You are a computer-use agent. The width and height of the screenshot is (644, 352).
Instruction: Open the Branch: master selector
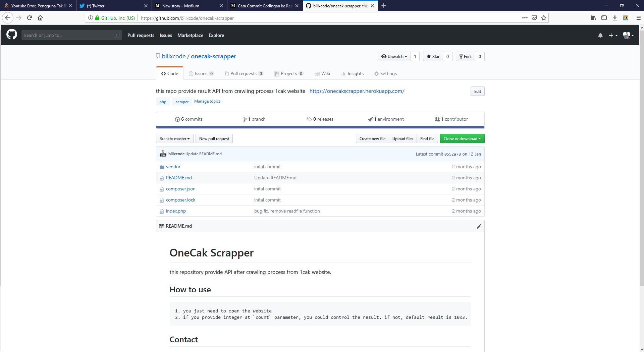[174, 138]
